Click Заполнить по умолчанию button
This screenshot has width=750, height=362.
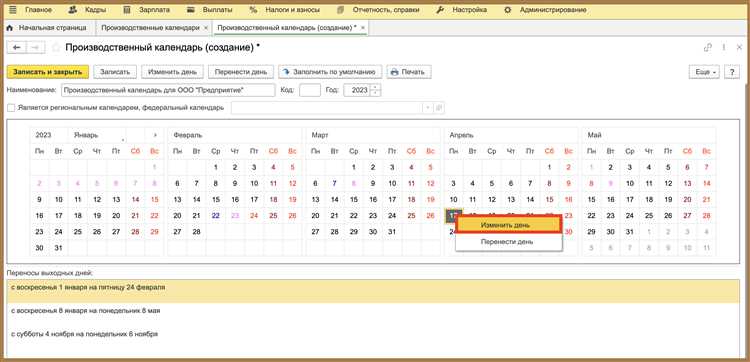pyautogui.click(x=330, y=72)
